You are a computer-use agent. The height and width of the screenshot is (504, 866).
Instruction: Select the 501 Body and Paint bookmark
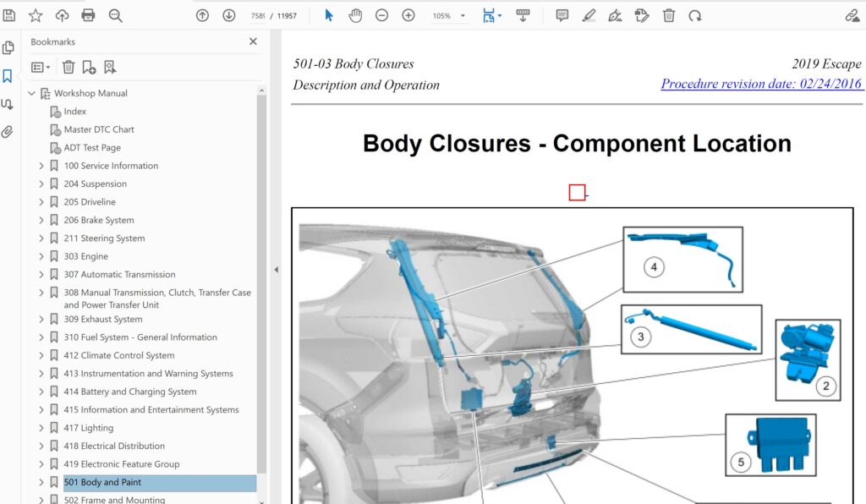(x=102, y=482)
